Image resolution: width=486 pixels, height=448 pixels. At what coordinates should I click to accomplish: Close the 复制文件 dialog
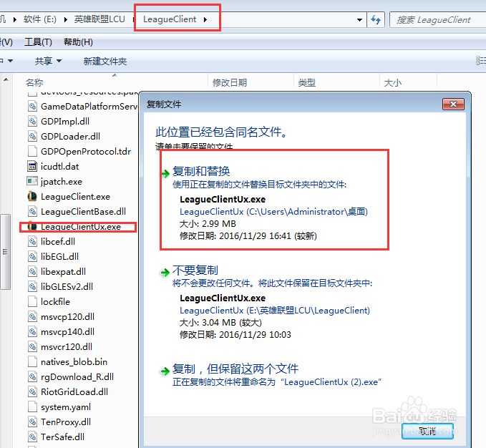[x=453, y=104]
